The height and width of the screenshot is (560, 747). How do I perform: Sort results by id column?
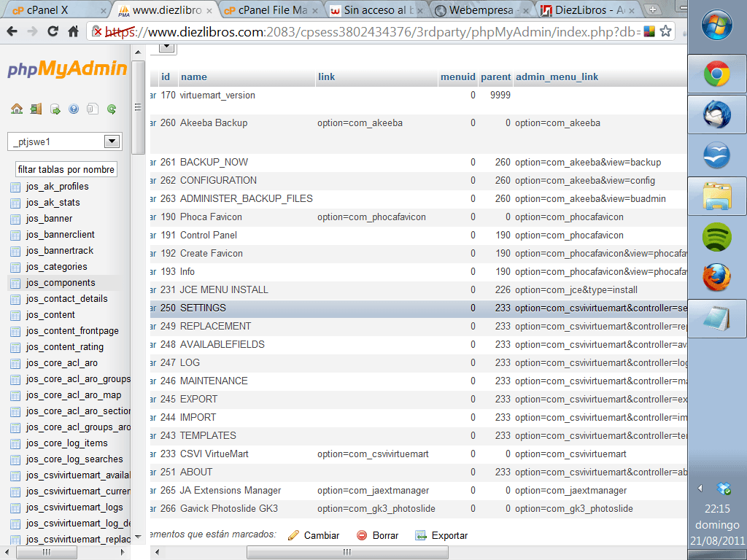tap(166, 77)
